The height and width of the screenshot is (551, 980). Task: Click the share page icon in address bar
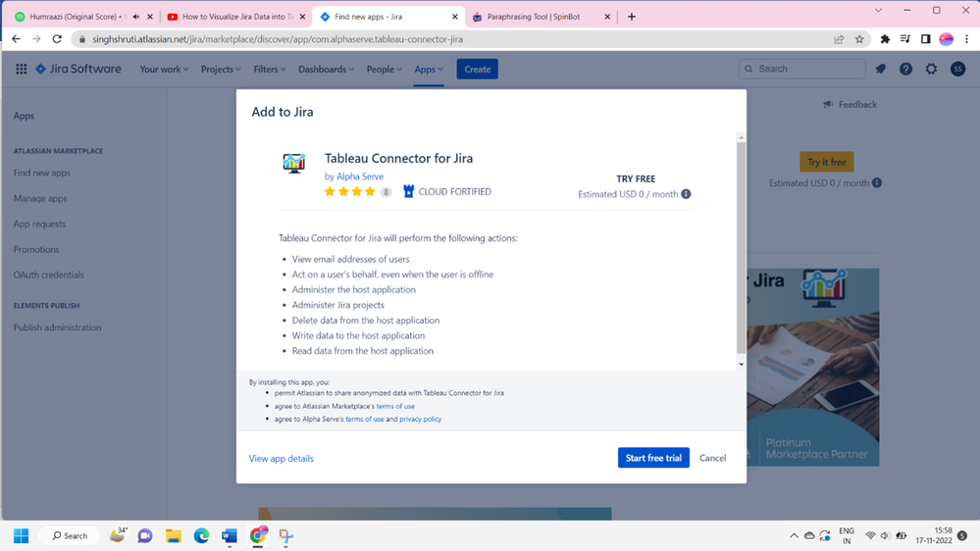click(839, 39)
